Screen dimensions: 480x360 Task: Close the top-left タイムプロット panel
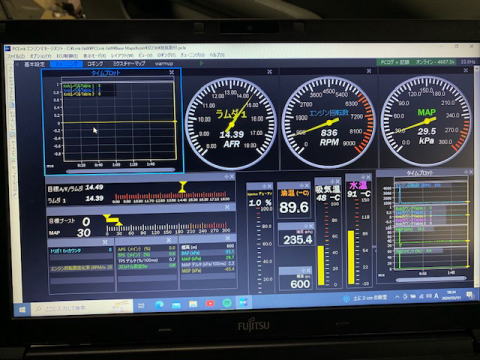tap(172, 72)
